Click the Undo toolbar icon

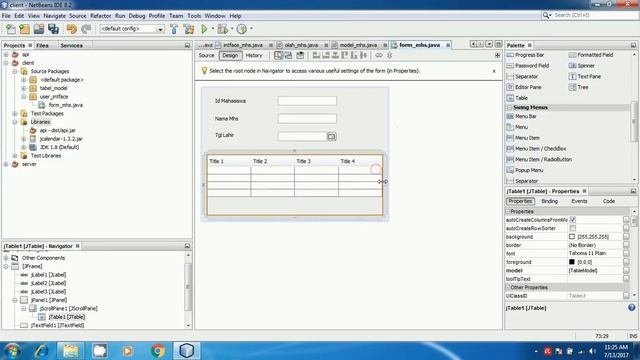pos(71,29)
